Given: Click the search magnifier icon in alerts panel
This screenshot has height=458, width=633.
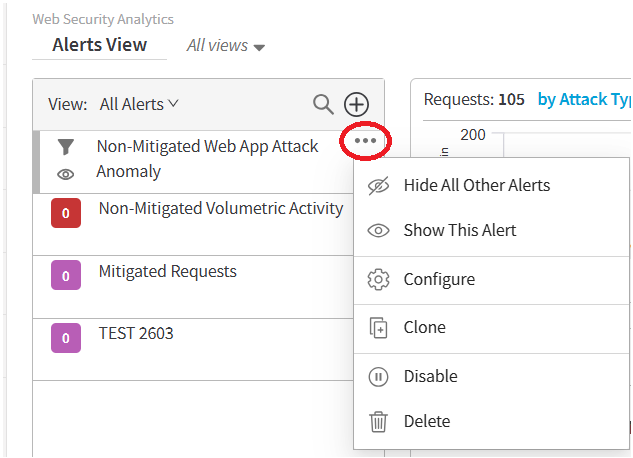Looking at the screenshot, I should tap(323, 104).
